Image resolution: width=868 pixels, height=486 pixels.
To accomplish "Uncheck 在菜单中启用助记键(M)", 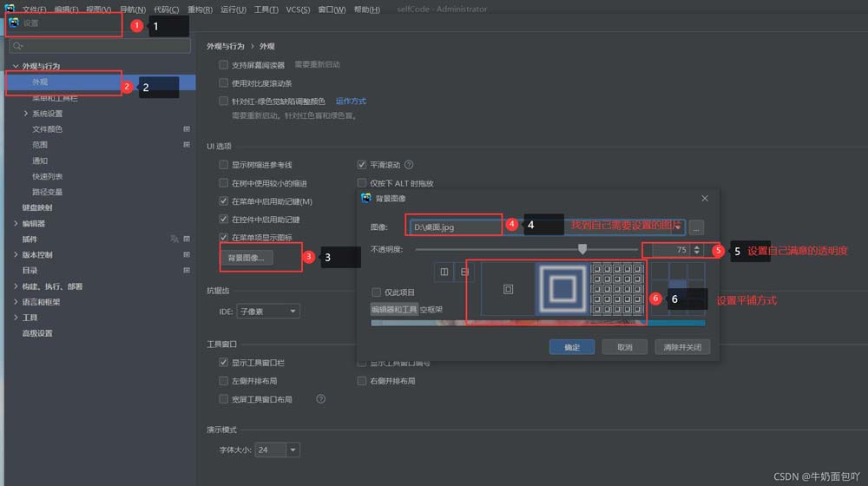I will pyautogui.click(x=224, y=201).
